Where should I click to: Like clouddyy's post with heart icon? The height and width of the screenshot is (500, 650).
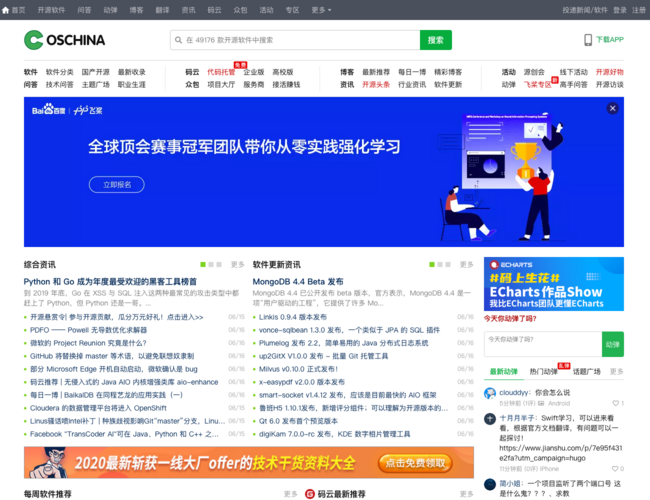tap(612, 403)
